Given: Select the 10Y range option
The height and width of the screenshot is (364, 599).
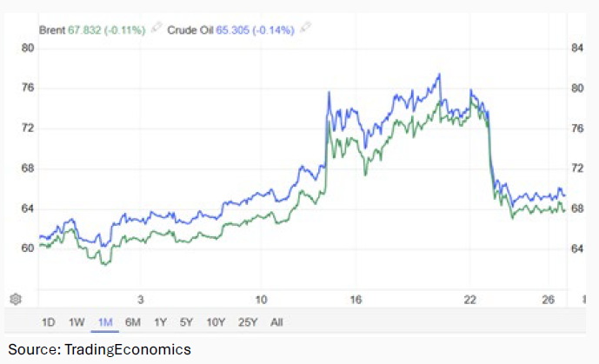Looking at the screenshot, I should [x=215, y=322].
